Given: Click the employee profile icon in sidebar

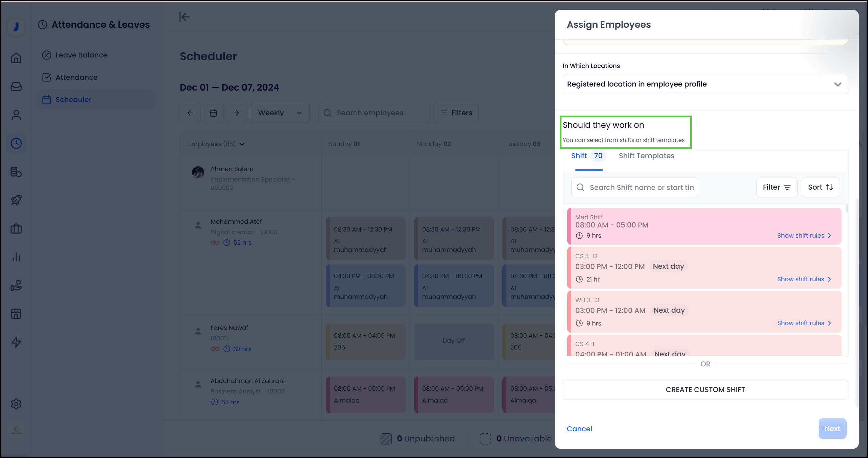Looking at the screenshot, I should tap(16, 115).
